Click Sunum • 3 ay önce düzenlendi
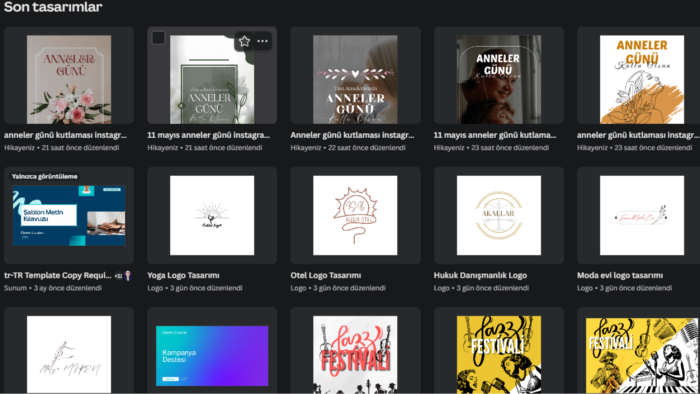The height and width of the screenshot is (394, 700). pyautogui.click(x=53, y=288)
